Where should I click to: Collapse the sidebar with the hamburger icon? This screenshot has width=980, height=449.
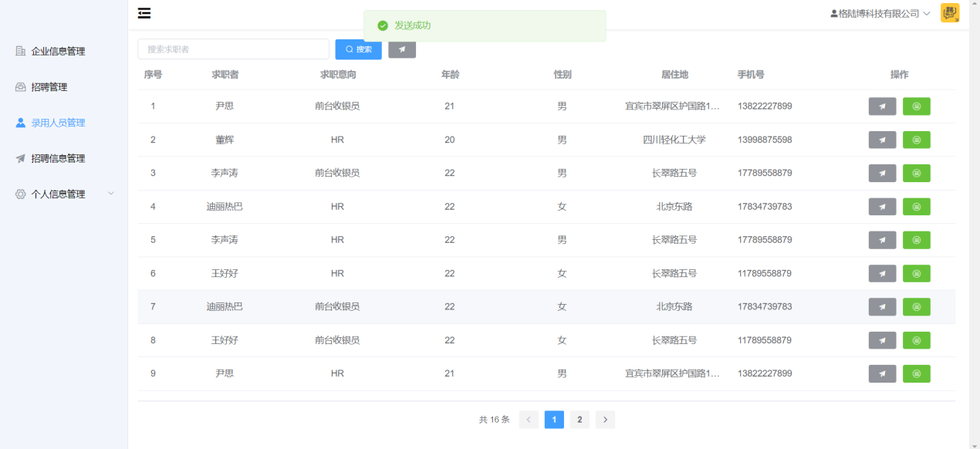tap(144, 13)
